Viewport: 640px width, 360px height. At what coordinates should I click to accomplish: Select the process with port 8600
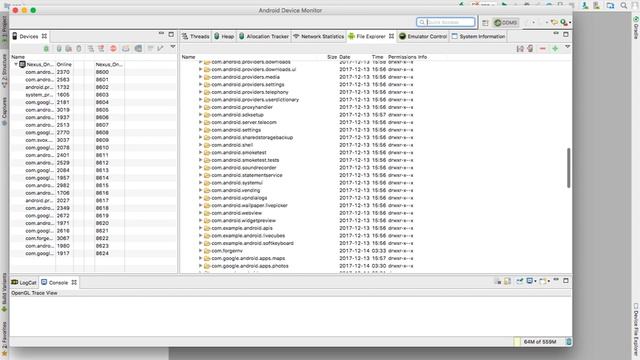[94, 72]
